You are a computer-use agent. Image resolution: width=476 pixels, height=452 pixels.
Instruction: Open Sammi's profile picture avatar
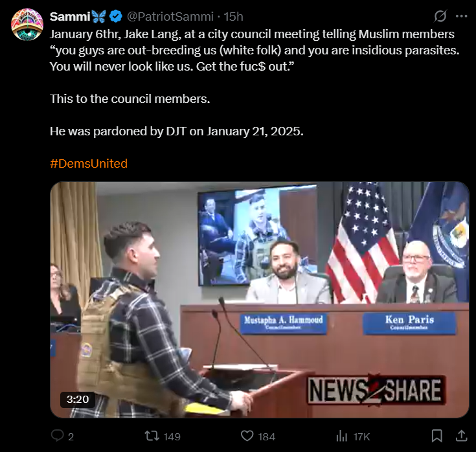point(27,25)
